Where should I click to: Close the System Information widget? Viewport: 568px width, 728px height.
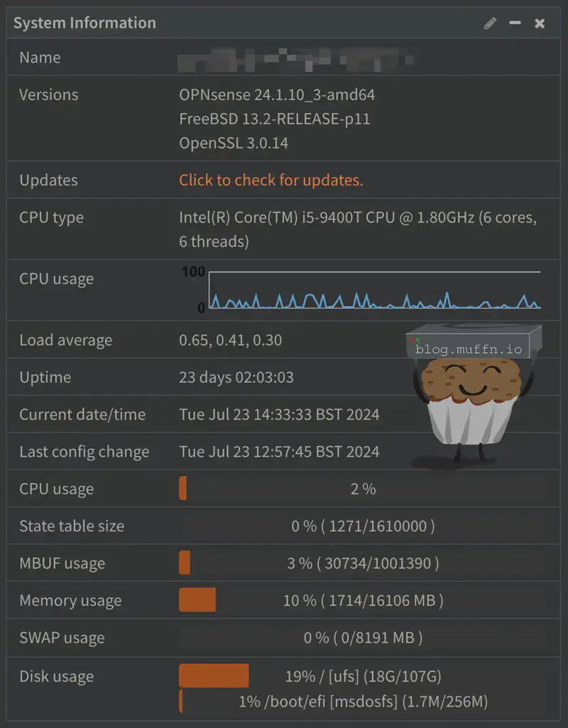540,23
